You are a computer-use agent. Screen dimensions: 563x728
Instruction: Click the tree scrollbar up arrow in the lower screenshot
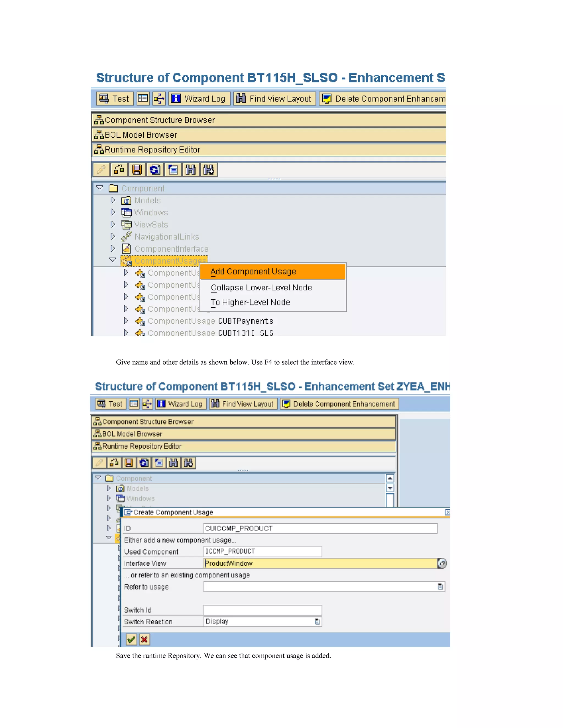point(390,478)
